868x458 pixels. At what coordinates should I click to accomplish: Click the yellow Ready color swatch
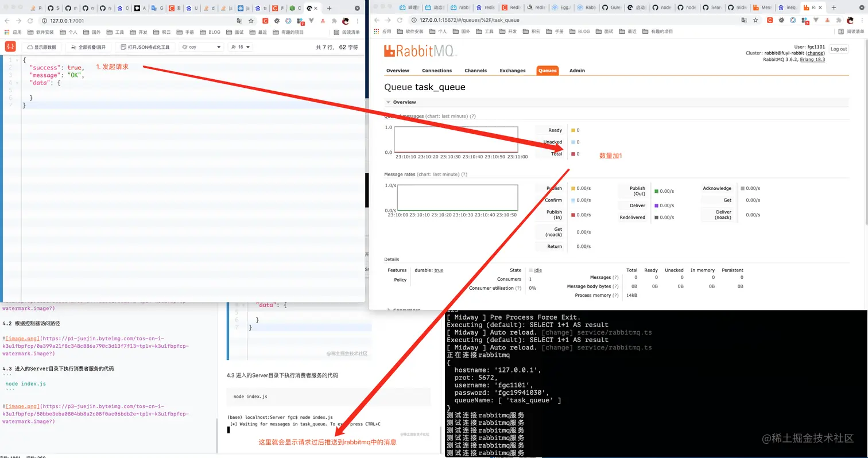(573, 130)
